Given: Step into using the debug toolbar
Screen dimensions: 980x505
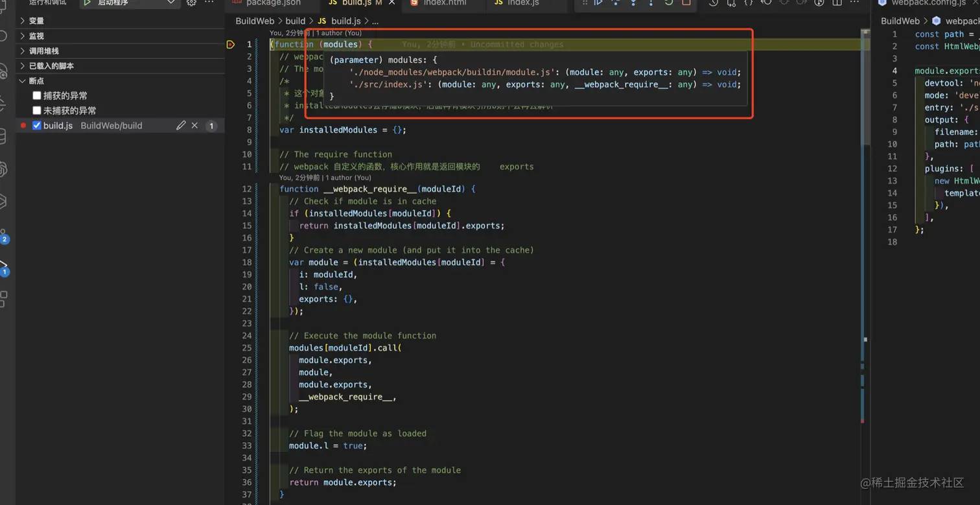Looking at the screenshot, I should coord(633,3).
